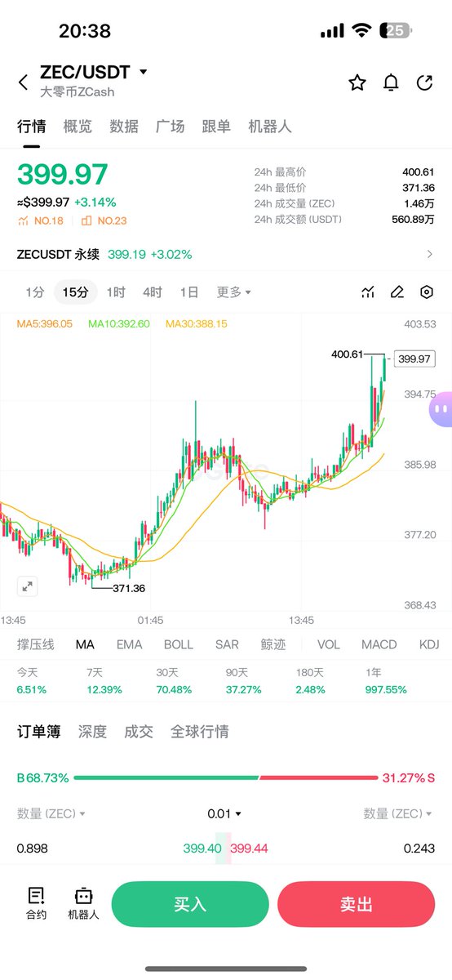Image resolution: width=452 pixels, height=980 pixels.
Task: Select the 4时 timeframe
Action: [153, 292]
